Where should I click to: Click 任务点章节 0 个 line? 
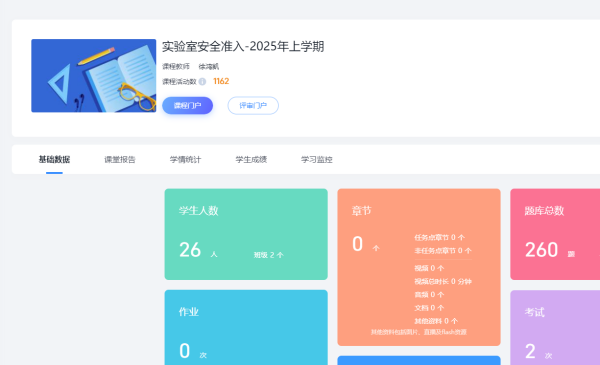click(x=440, y=238)
